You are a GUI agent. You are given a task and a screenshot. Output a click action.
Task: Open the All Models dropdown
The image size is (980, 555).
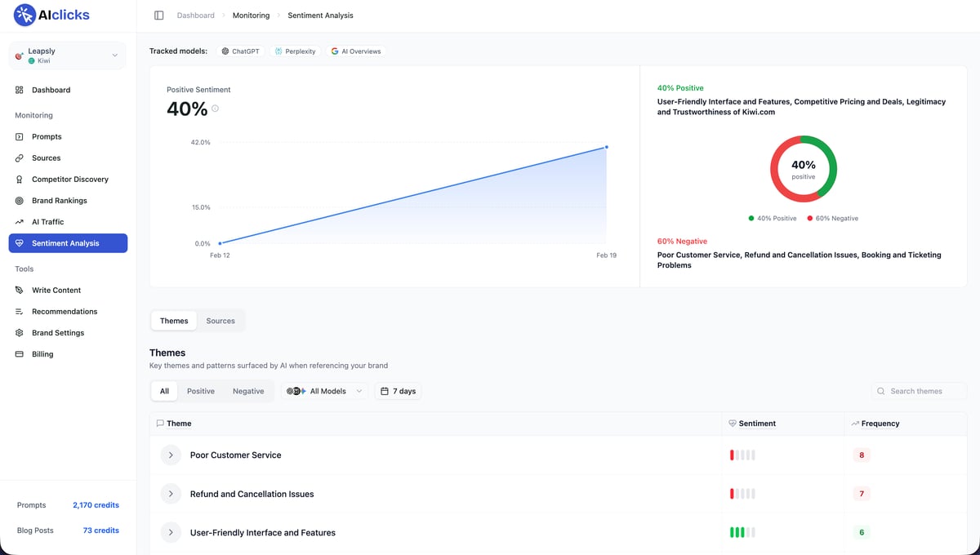(324, 391)
